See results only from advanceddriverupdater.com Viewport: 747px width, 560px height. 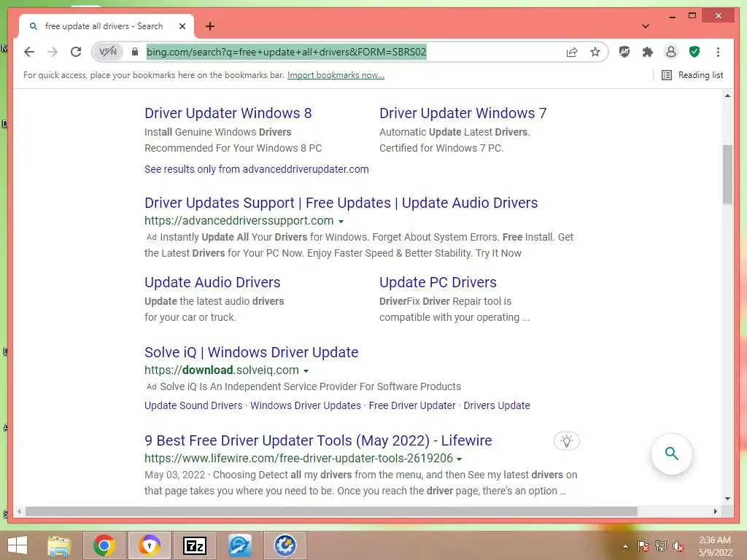tap(256, 169)
